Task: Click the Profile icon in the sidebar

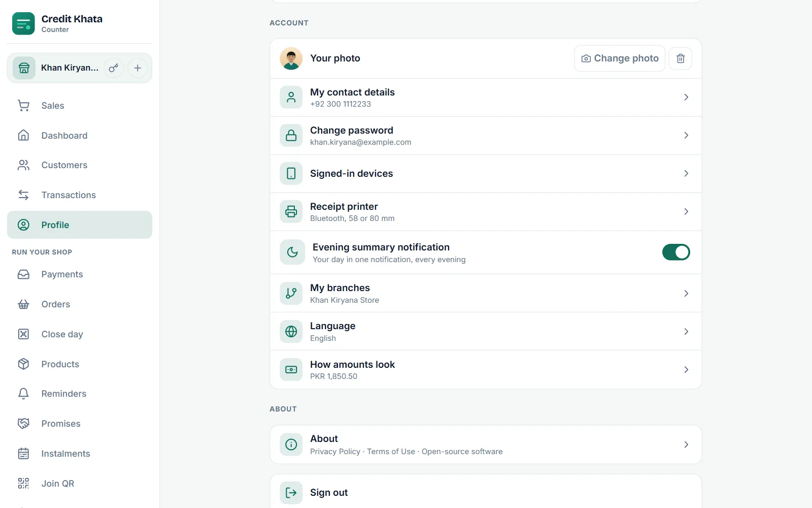Action: (x=23, y=225)
